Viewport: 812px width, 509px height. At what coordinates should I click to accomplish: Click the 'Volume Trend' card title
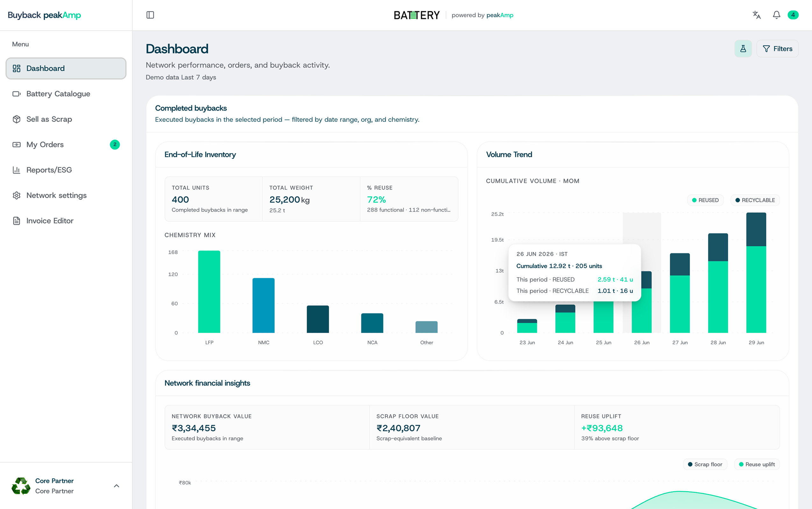[x=509, y=155]
